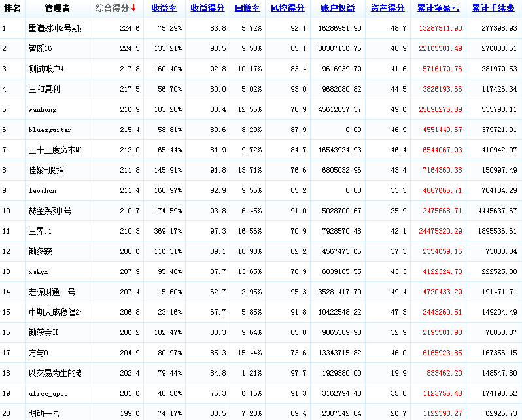Click the 综合得分 column header text

point(111,9)
